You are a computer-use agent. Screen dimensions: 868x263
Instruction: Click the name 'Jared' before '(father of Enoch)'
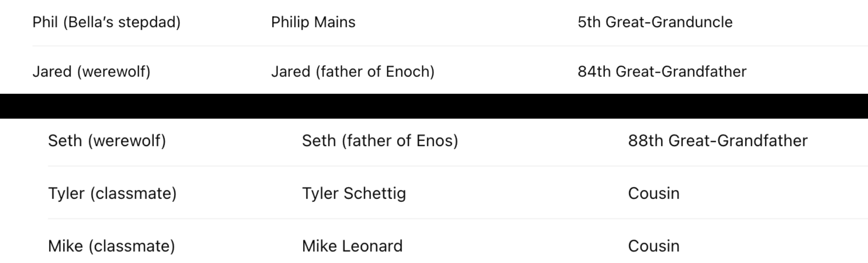pos(291,71)
